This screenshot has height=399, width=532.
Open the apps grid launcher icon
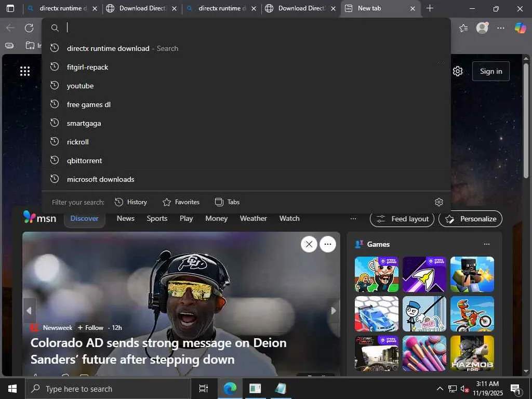pyautogui.click(x=25, y=71)
